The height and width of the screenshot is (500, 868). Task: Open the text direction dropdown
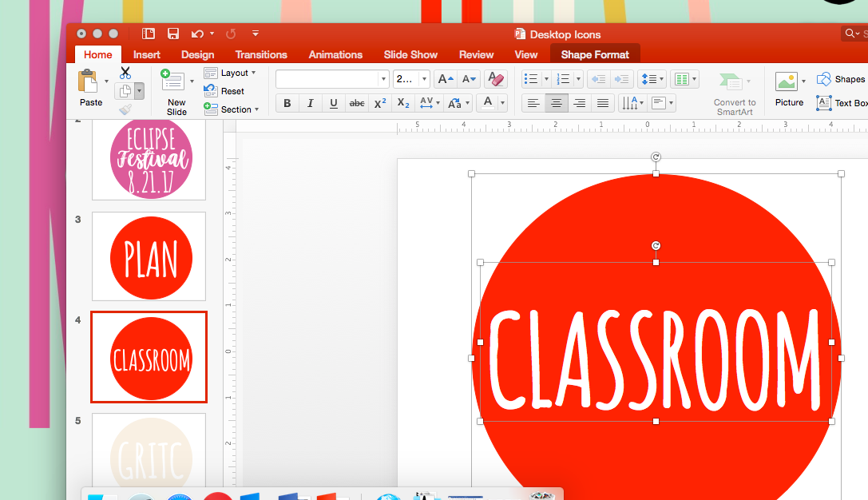click(632, 103)
